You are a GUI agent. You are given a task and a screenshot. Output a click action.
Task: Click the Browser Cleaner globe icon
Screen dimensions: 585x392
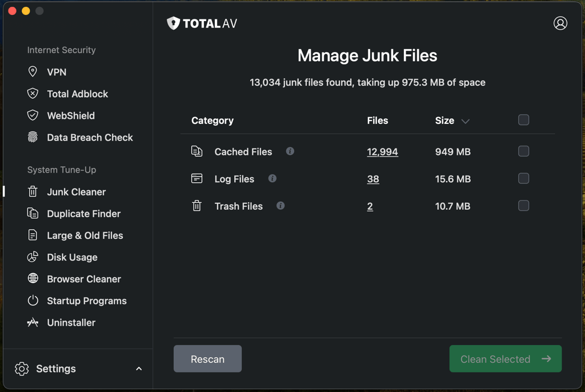pos(33,278)
